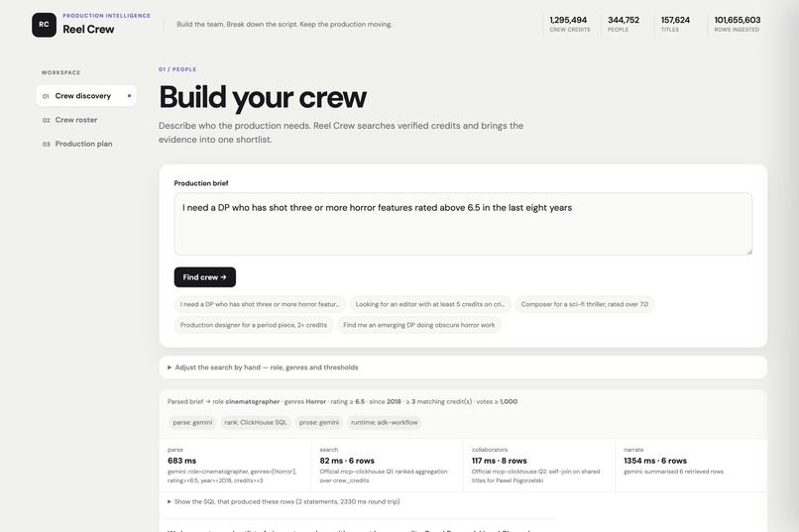Screen dimensions: 799x532
Task: Select the 'I need a DP who has shot' suggestion chip
Action: (260, 304)
